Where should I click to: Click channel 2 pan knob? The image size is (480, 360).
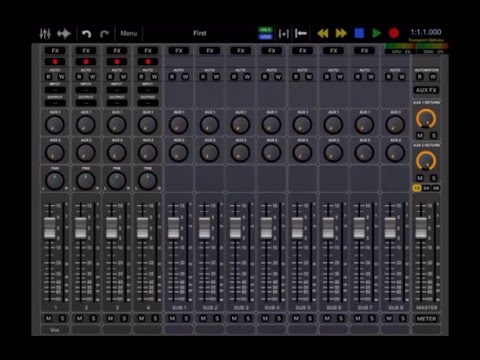click(86, 181)
